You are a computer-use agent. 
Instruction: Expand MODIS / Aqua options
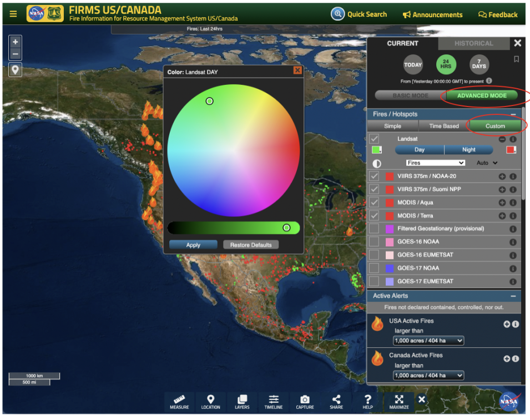click(502, 203)
